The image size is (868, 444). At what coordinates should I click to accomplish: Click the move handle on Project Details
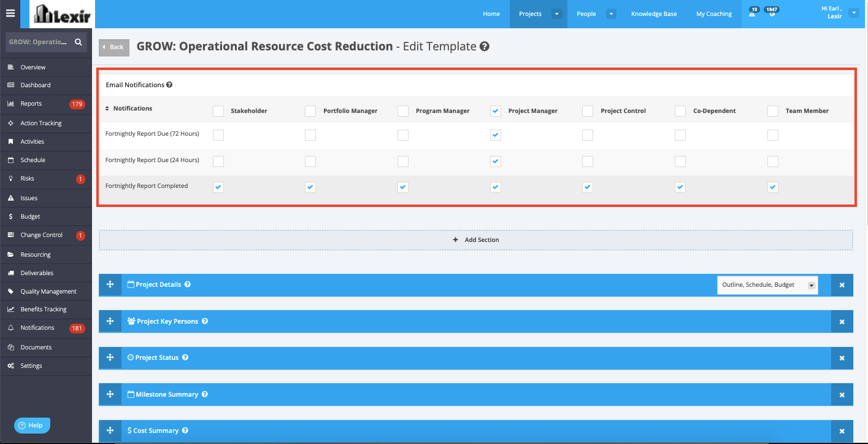coord(110,285)
